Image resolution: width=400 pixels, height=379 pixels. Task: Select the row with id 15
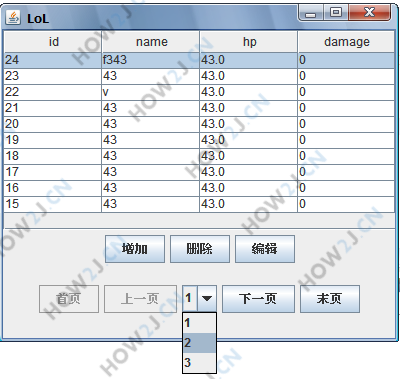click(199, 204)
